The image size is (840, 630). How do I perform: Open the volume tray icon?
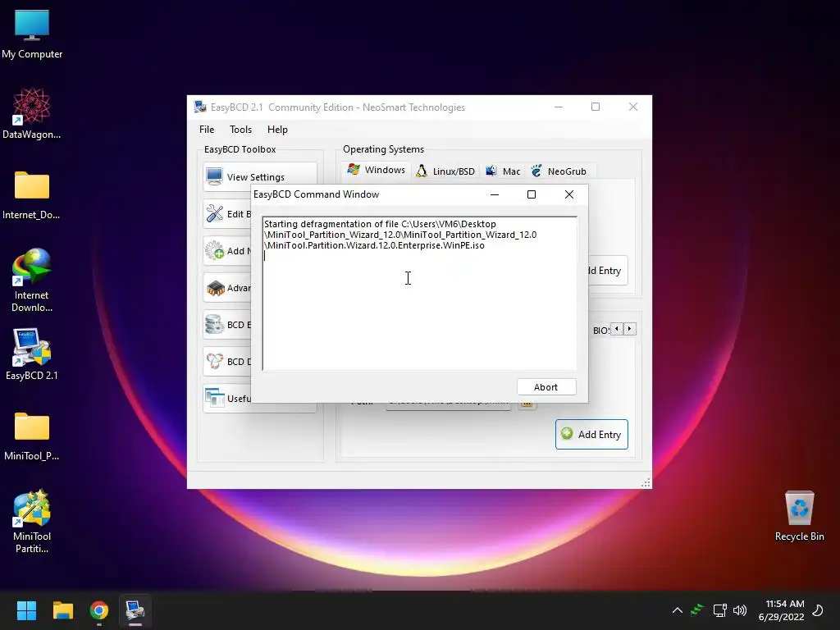[x=740, y=610]
